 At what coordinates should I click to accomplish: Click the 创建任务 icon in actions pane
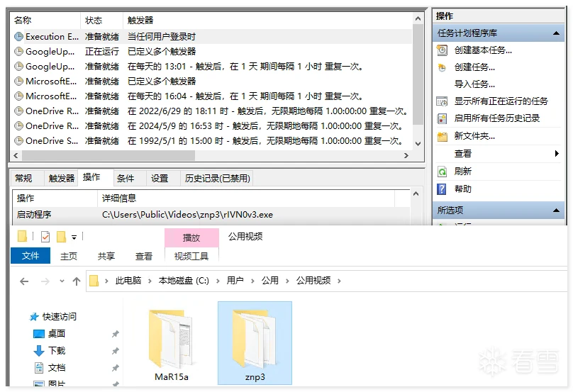[442, 67]
